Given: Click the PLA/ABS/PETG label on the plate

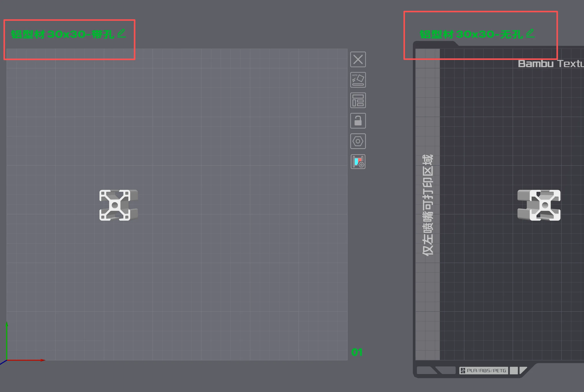Looking at the screenshot, I should tap(484, 370).
